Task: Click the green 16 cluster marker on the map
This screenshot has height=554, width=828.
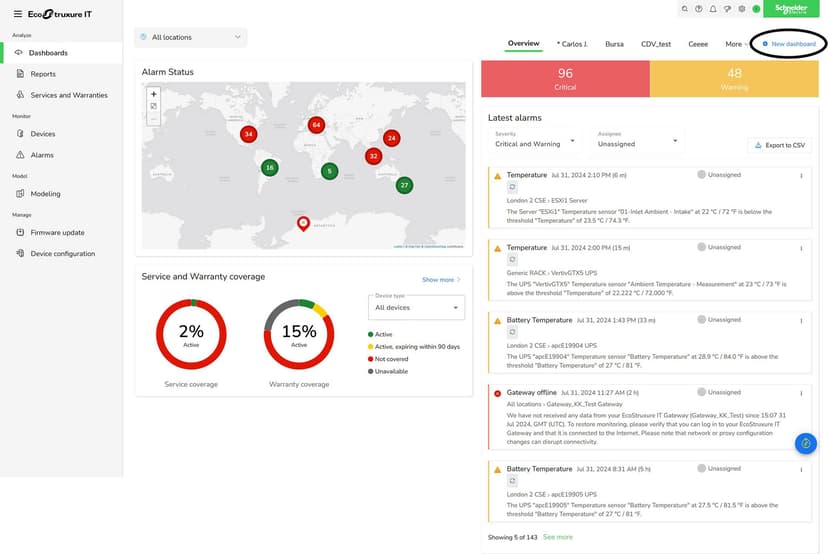Action: click(270, 168)
